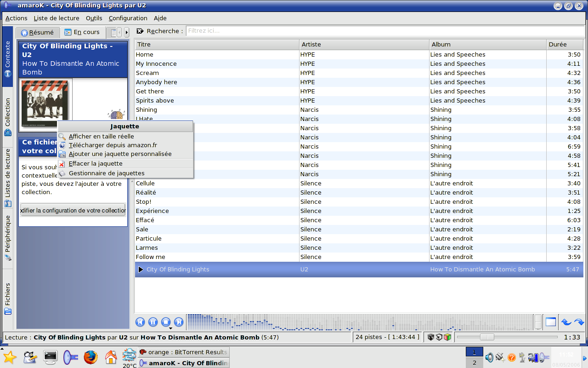
Task: Skip to next track in amaroK
Action: click(179, 322)
